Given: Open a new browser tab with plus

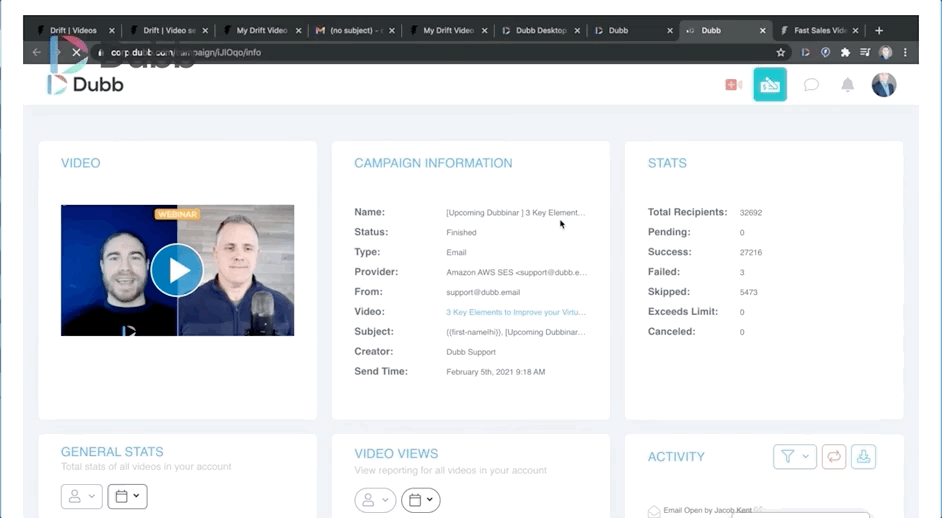Looking at the screenshot, I should (879, 30).
